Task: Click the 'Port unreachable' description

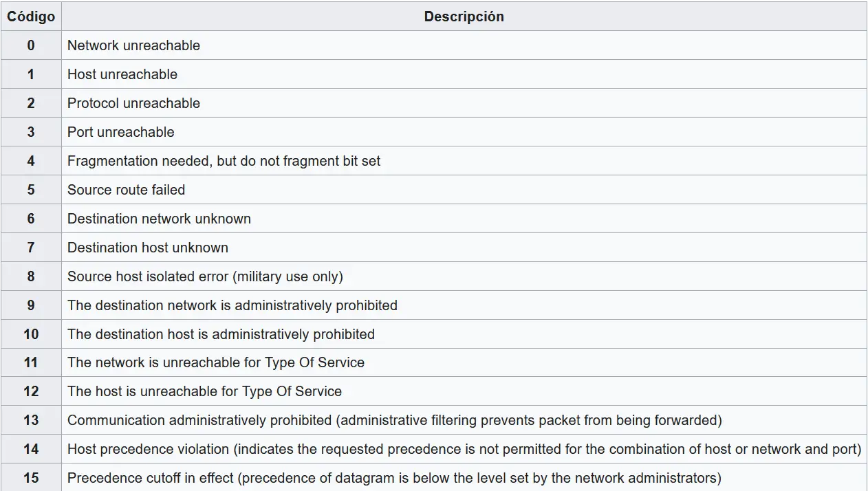Action: [120, 132]
